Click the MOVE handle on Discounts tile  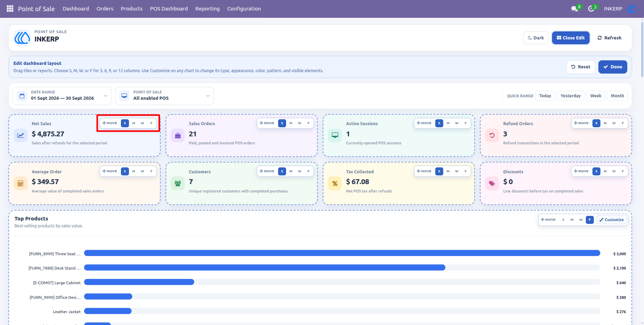581,171
